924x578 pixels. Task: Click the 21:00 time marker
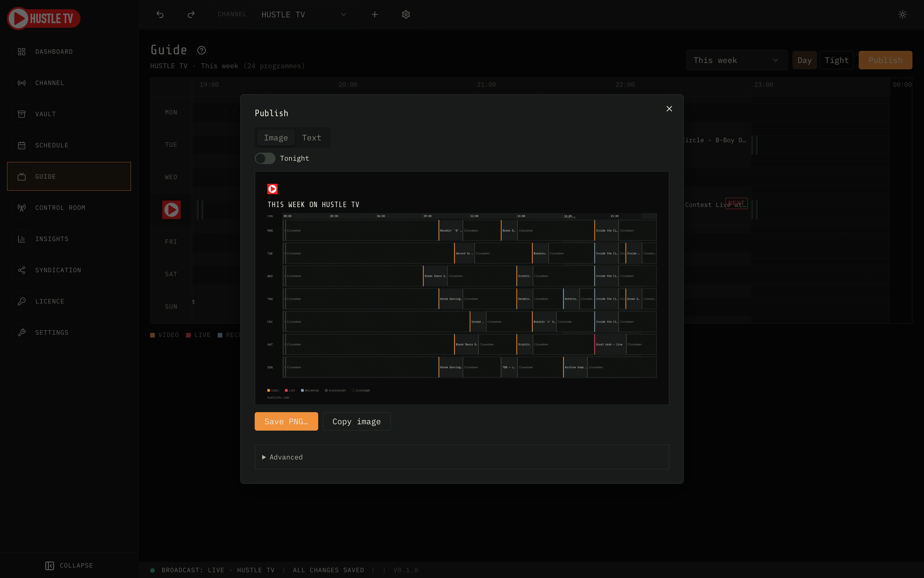(487, 84)
